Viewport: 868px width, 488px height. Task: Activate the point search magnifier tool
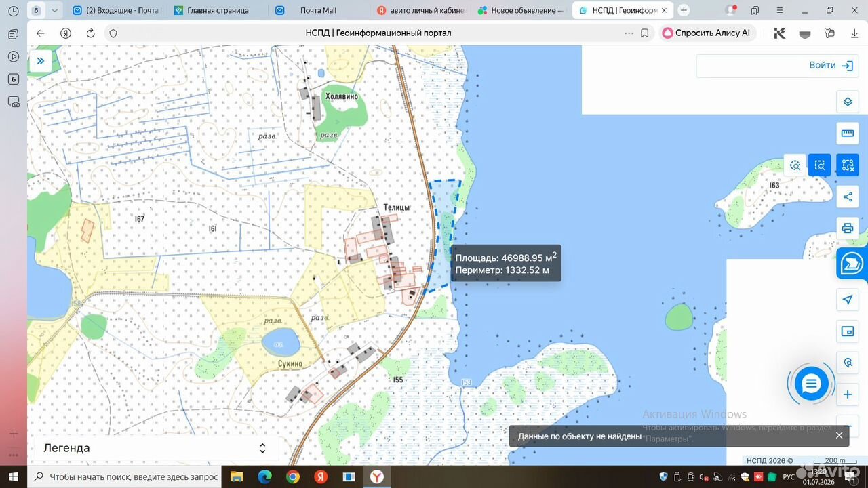point(795,165)
